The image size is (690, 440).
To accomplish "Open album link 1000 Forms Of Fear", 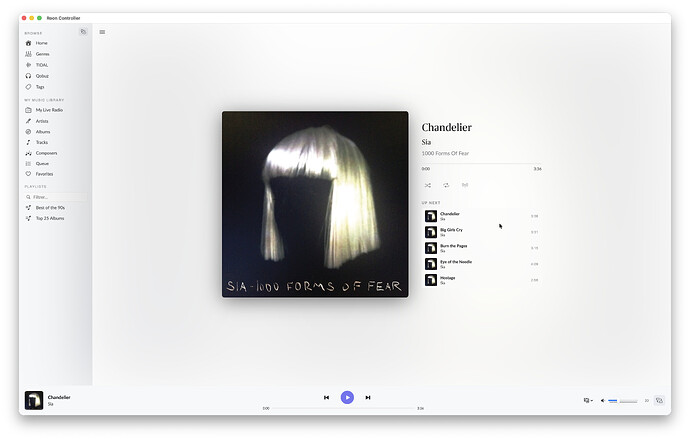I will [445, 153].
